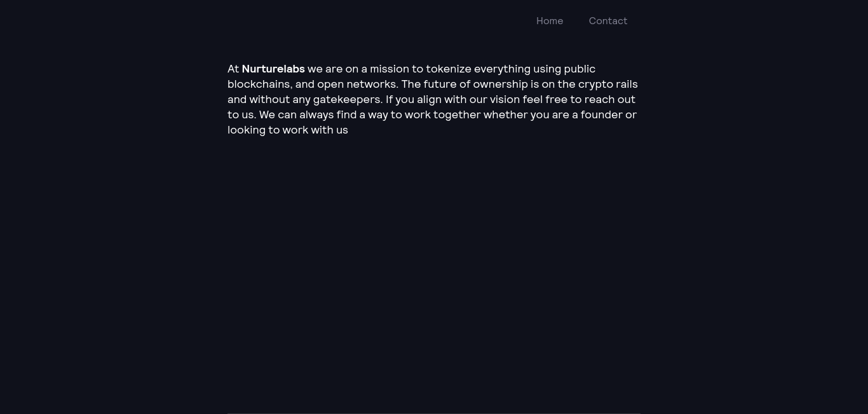Click the phrase "open networks"
The width and height of the screenshot is (868, 414).
[x=358, y=84]
